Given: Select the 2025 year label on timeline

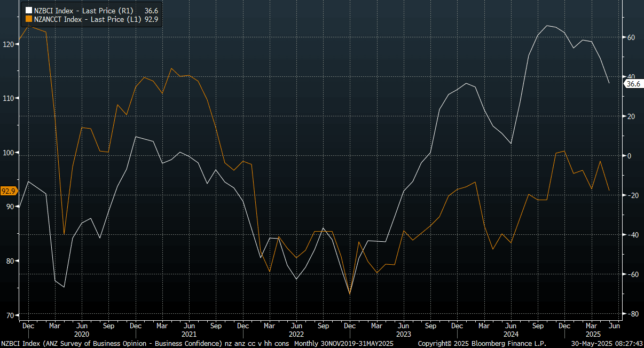Looking at the screenshot, I should click(590, 334).
